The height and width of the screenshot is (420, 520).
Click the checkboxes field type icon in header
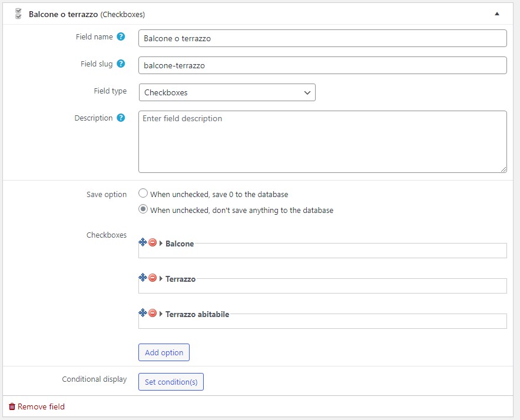[18, 14]
